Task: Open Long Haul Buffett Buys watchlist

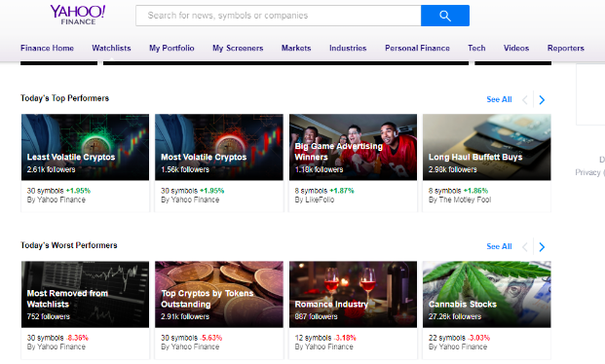Action: pos(486,163)
